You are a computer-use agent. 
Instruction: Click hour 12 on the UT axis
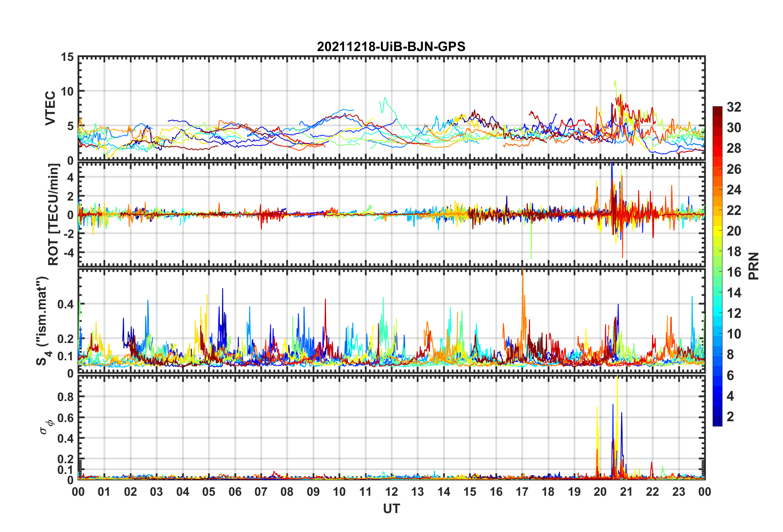click(x=391, y=492)
